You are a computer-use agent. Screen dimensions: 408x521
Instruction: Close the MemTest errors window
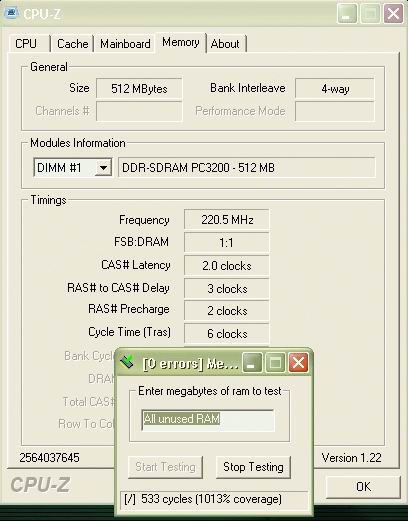(x=298, y=362)
